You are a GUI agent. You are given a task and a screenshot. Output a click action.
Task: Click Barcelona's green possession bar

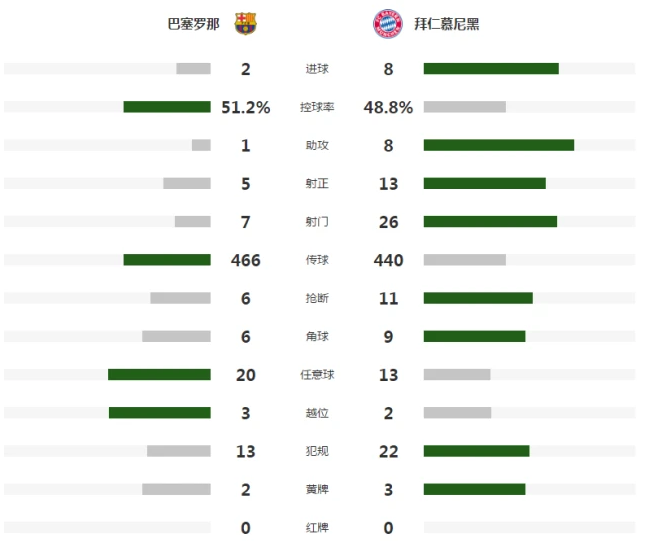(x=167, y=107)
